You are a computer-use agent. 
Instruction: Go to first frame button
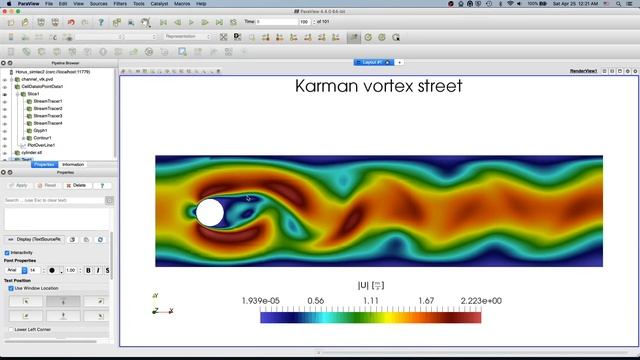[x=163, y=22]
